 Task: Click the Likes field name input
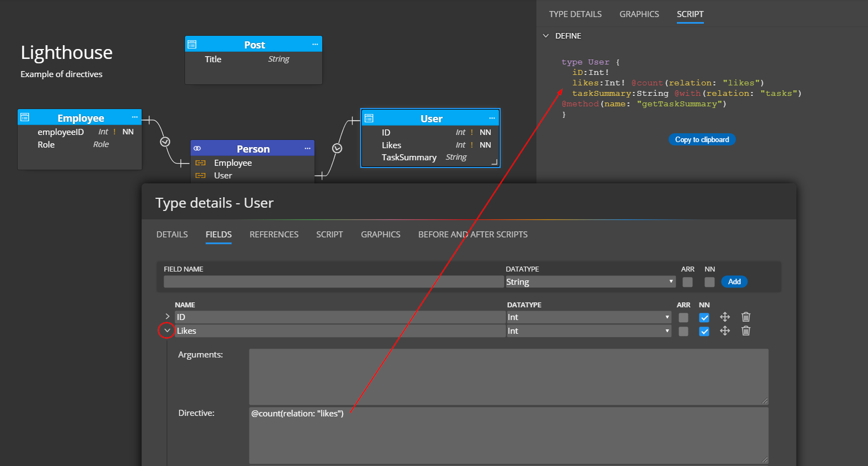(x=340, y=331)
